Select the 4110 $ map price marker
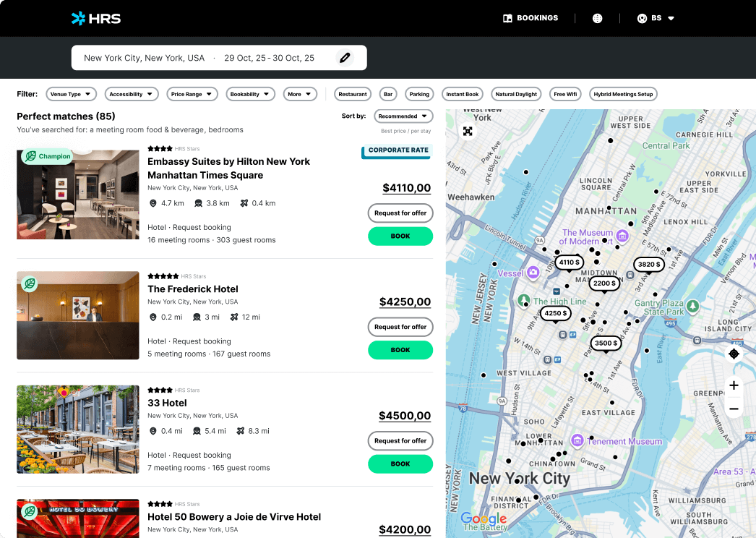 click(569, 262)
